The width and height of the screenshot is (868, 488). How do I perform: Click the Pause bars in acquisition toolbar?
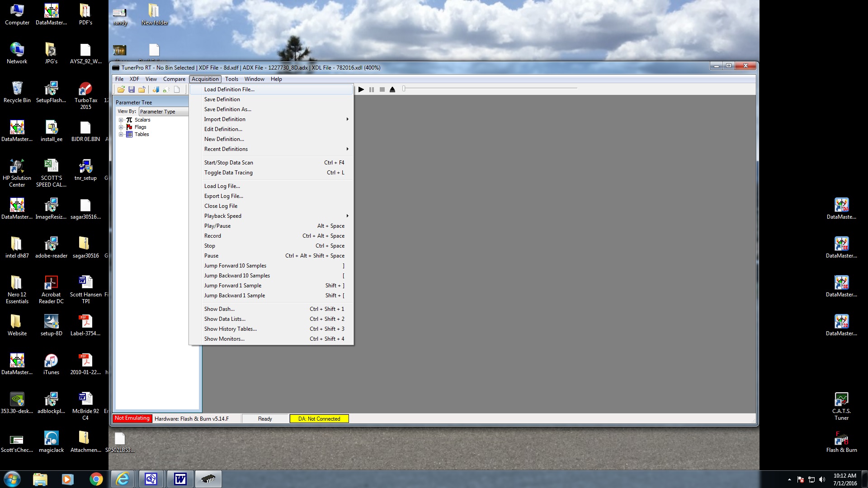372,89
